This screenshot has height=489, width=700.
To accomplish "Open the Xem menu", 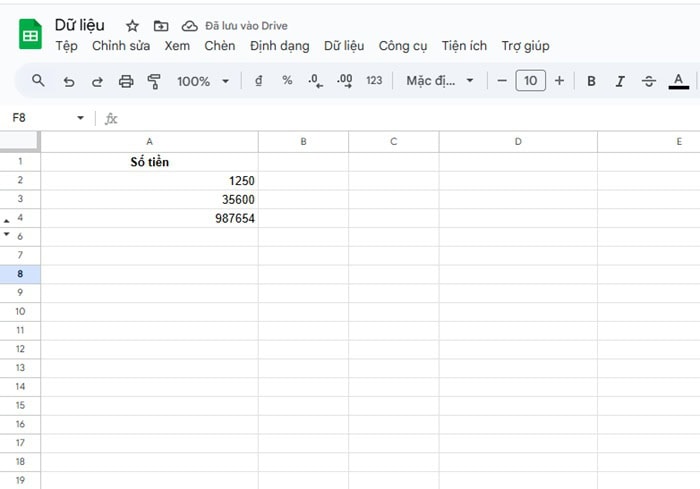I will (x=177, y=46).
